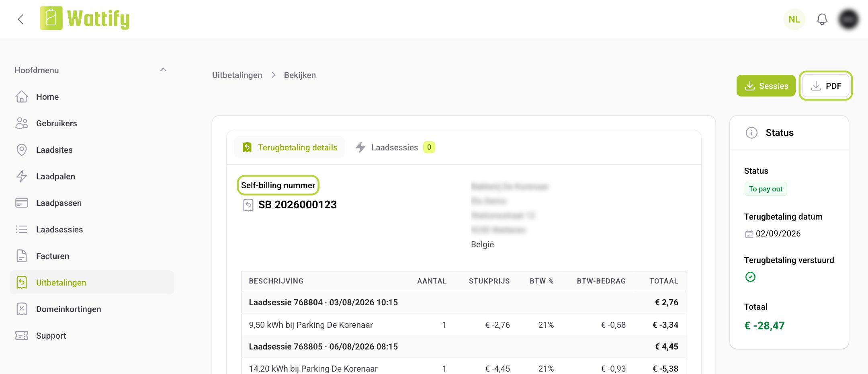Click the Facturen document icon
This screenshot has height=374, width=868.
coord(22,256)
